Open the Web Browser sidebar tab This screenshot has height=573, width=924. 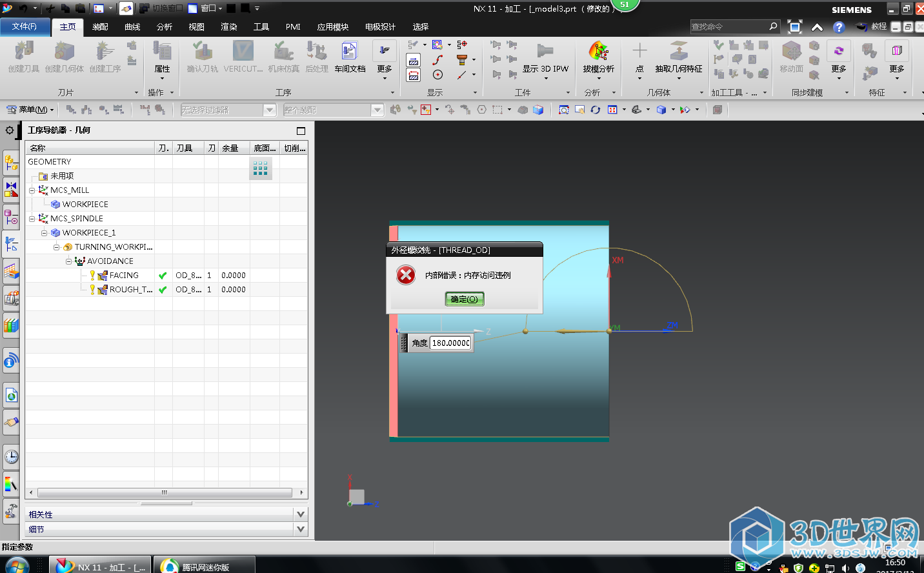(11, 395)
